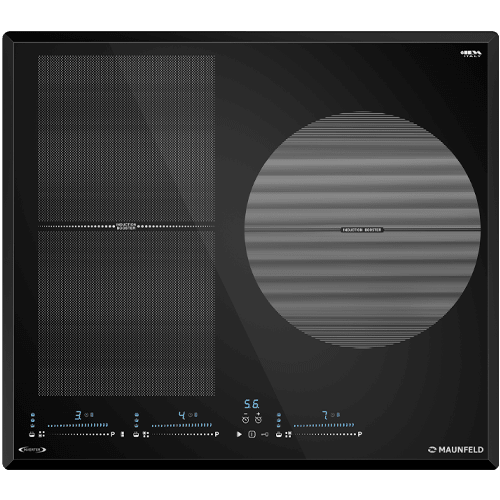The height and width of the screenshot is (500, 500).
Task: Tap the power on/off button
Action: [252, 434]
